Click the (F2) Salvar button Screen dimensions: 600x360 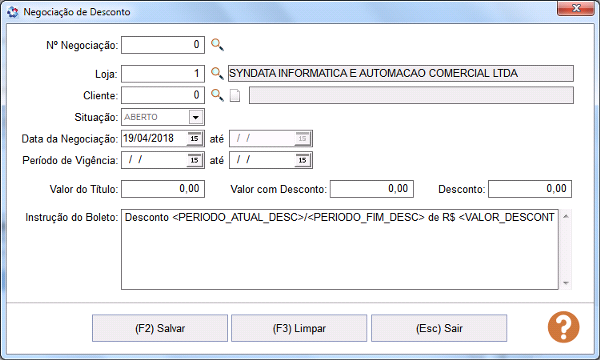(160, 328)
